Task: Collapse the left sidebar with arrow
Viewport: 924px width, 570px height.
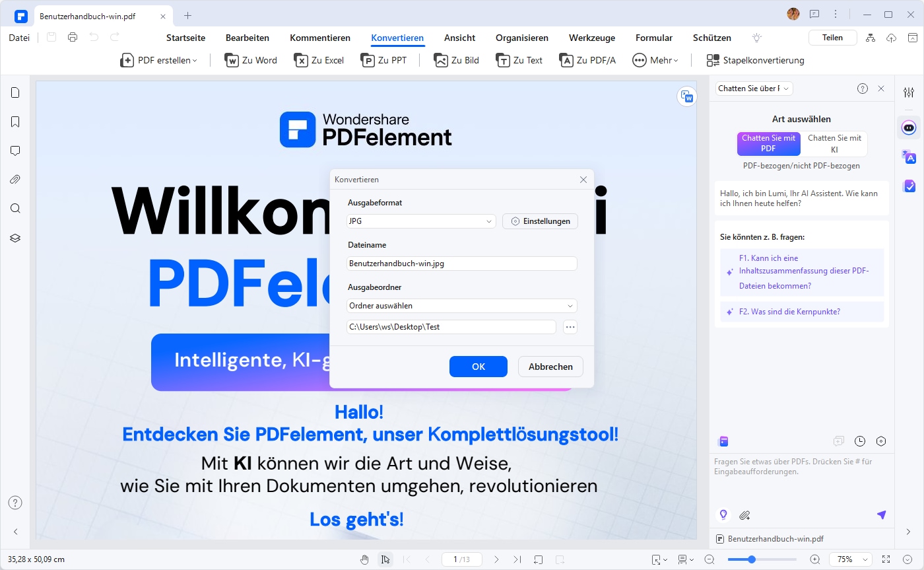Action: click(x=15, y=532)
